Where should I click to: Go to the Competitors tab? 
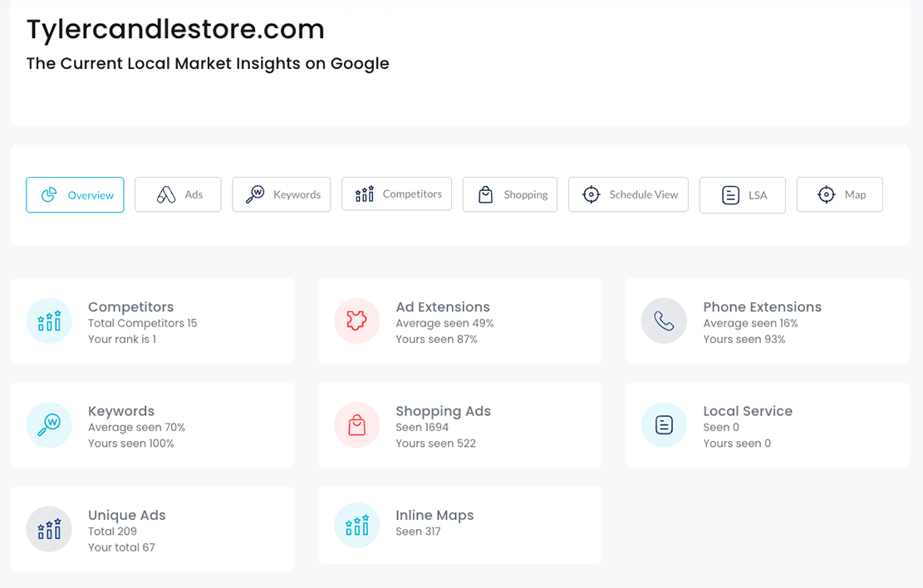[x=397, y=194]
